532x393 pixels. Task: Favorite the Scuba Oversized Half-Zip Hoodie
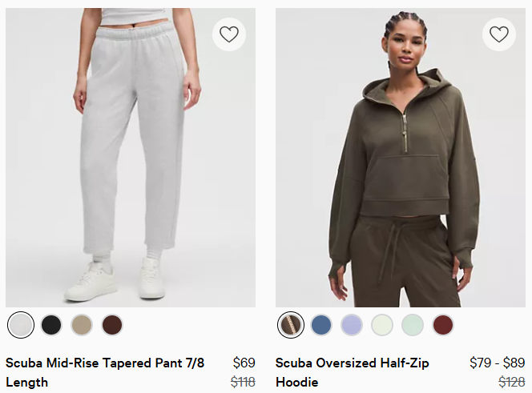tap(499, 34)
